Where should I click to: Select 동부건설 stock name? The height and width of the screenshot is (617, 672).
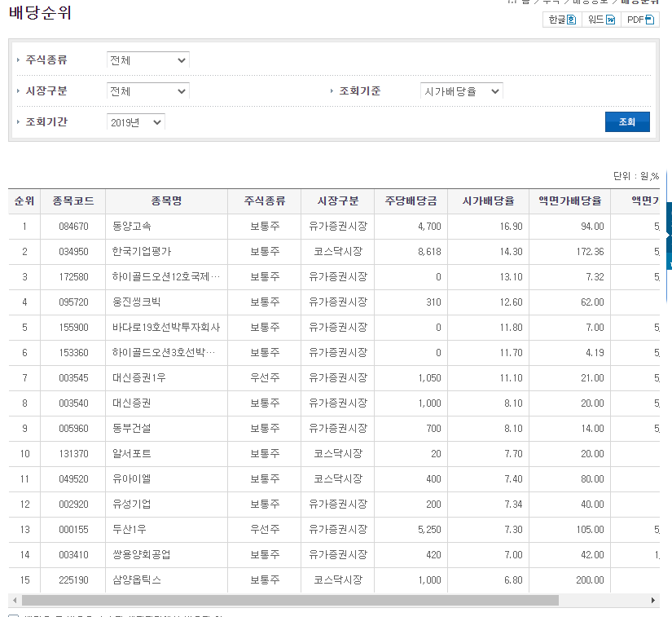[132, 429]
